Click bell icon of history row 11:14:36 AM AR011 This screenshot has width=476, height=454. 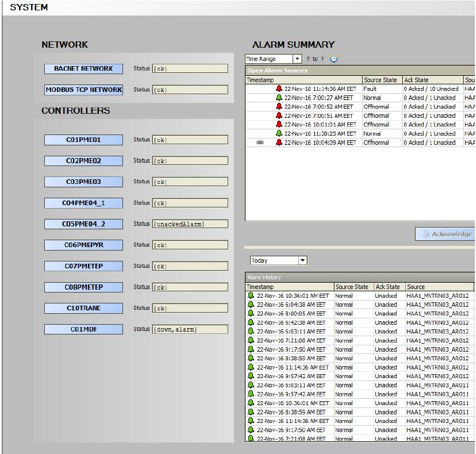pyautogui.click(x=251, y=421)
